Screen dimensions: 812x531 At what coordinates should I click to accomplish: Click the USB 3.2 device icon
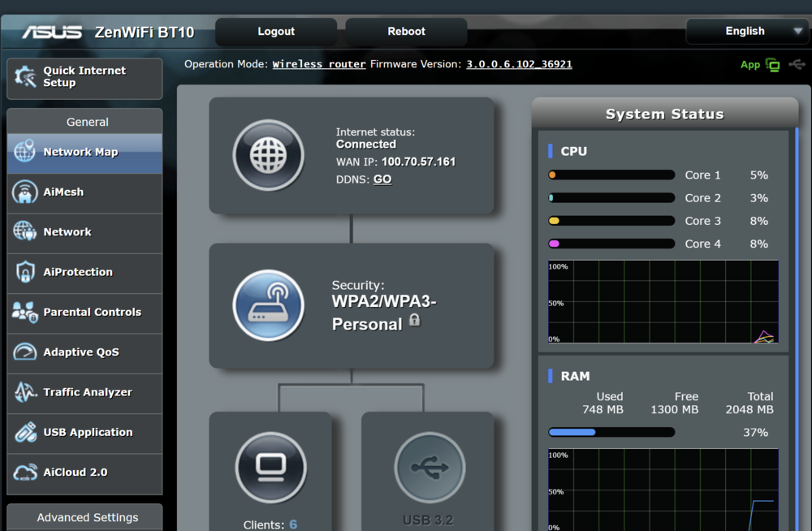coord(430,468)
